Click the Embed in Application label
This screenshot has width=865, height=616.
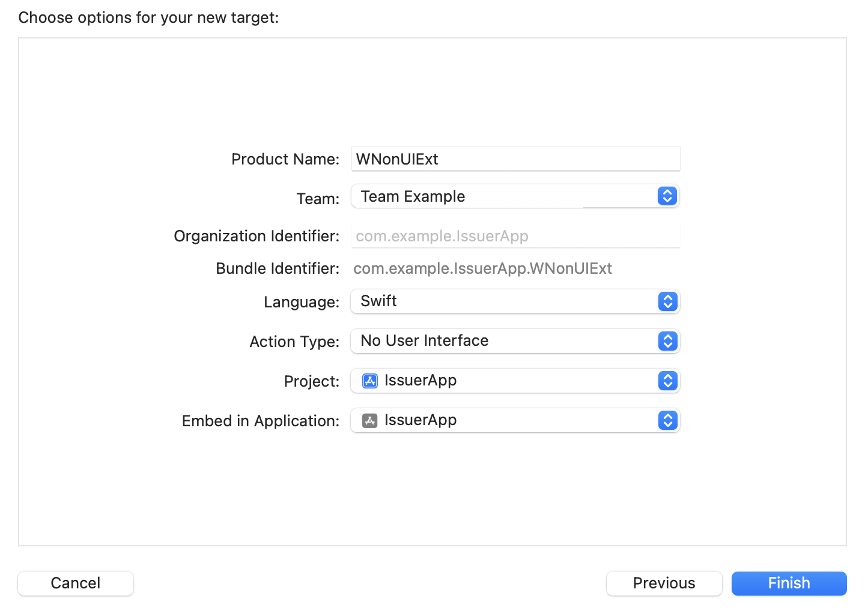click(x=261, y=421)
